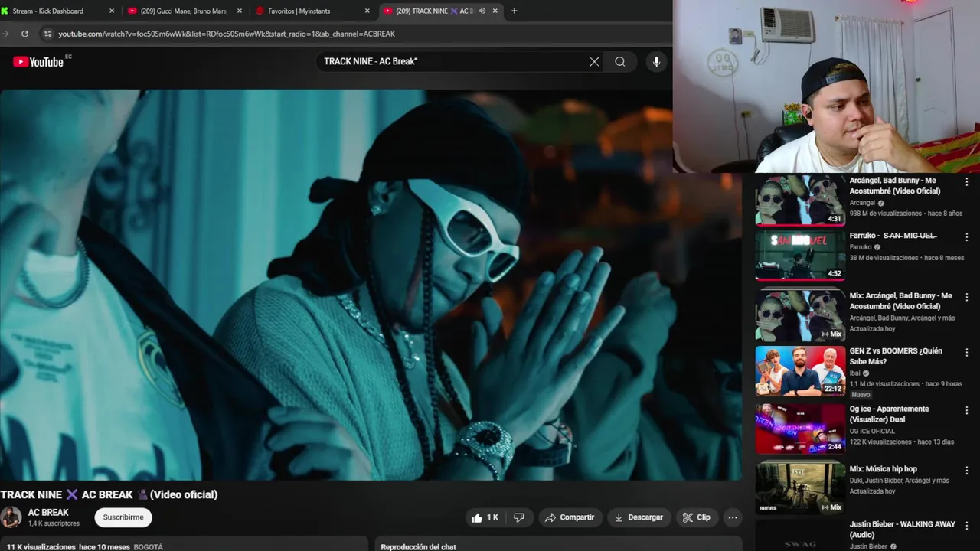Viewport: 980px width, 551px height.
Task: Open options for Og ice Aparentemente video
Action: tap(966, 410)
